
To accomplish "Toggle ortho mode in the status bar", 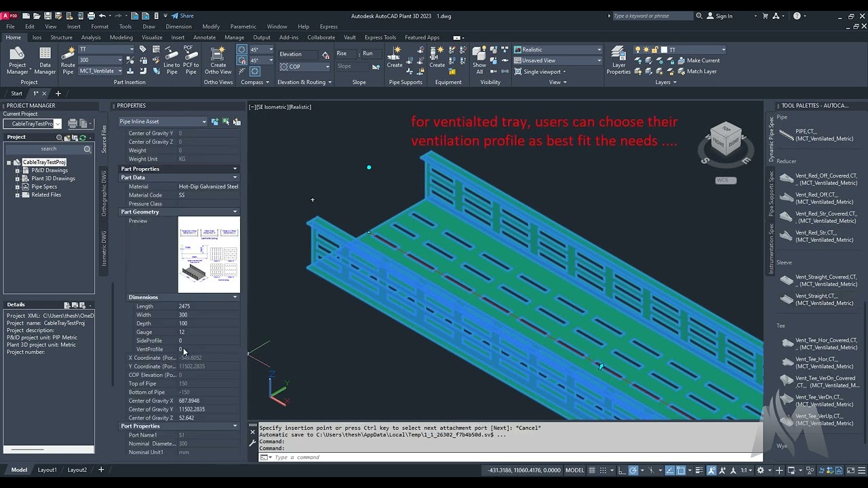I will pyautogui.click(x=620, y=470).
